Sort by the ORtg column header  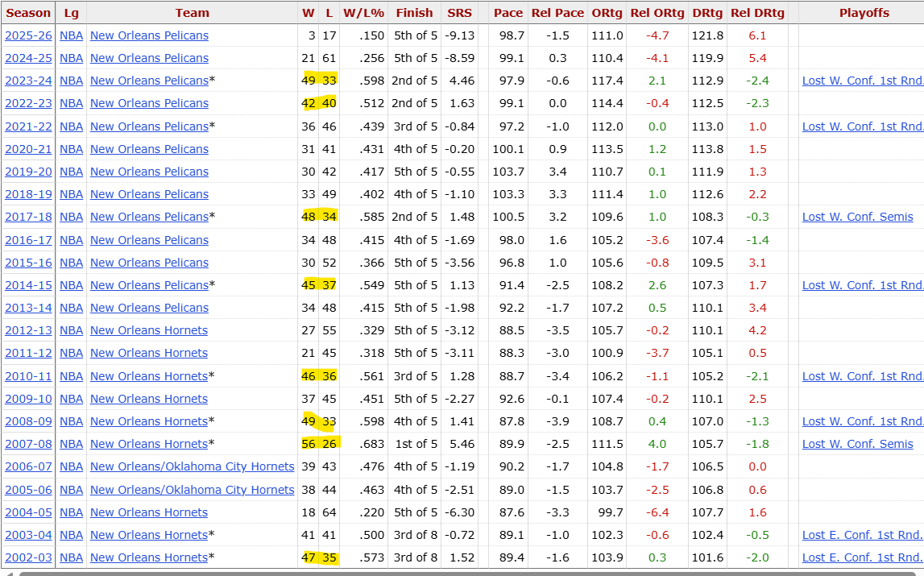pos(607,13)
